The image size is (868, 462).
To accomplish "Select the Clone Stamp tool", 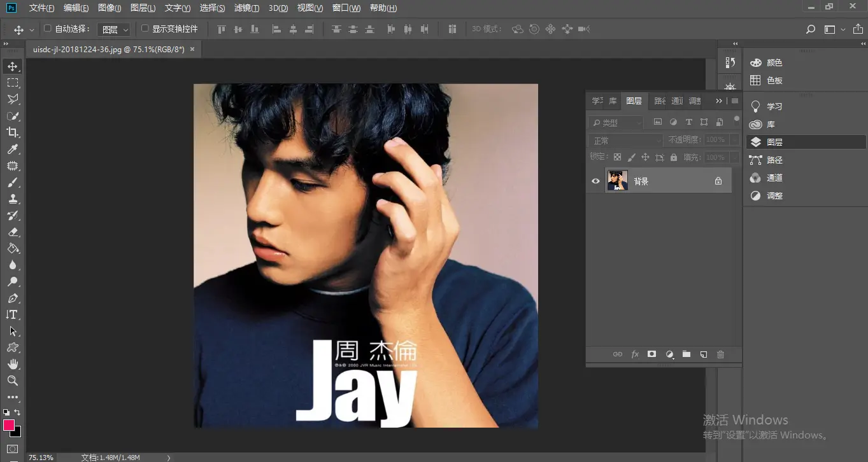I will [13, 199].
